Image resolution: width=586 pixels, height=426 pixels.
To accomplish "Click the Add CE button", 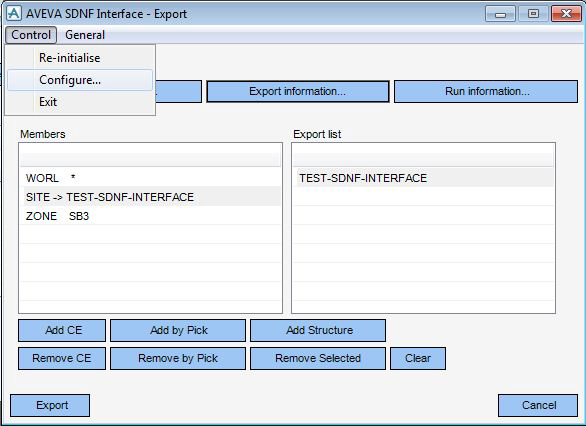I will point(62,330).
